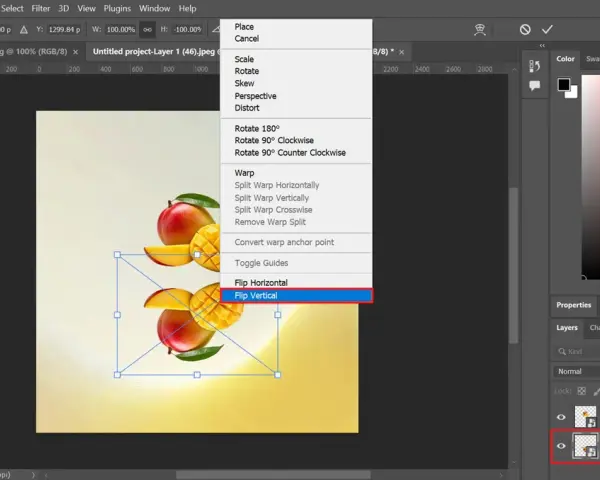The width and height of the screenshot is (600, 480).
Task: Click the horizontal scrollbar below canvas
Action: [273, 475]
